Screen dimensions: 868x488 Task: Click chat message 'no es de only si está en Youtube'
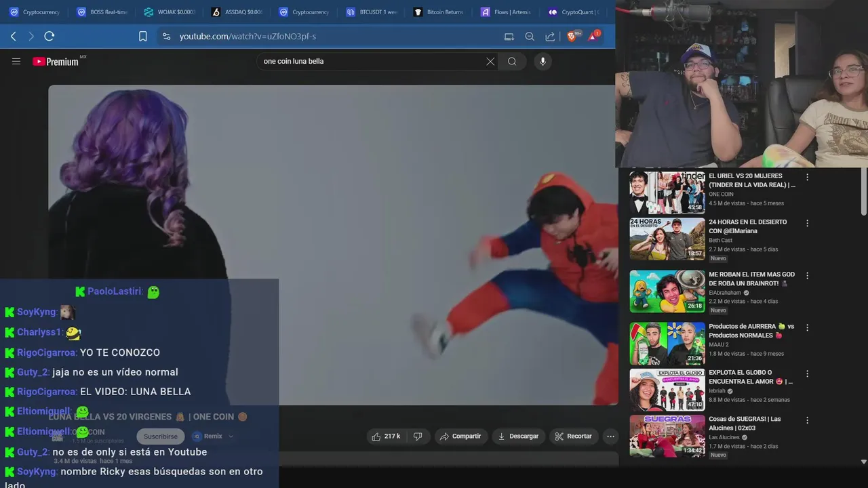[130, 452]
